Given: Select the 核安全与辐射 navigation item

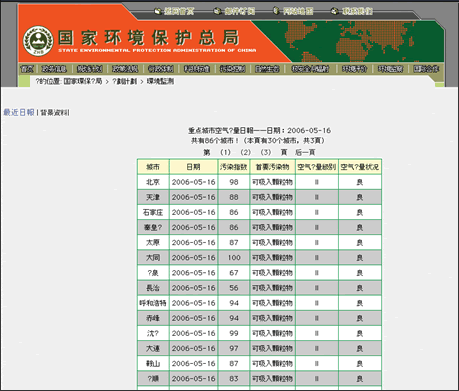Looking at the screenshot, I should coord(310,69).
